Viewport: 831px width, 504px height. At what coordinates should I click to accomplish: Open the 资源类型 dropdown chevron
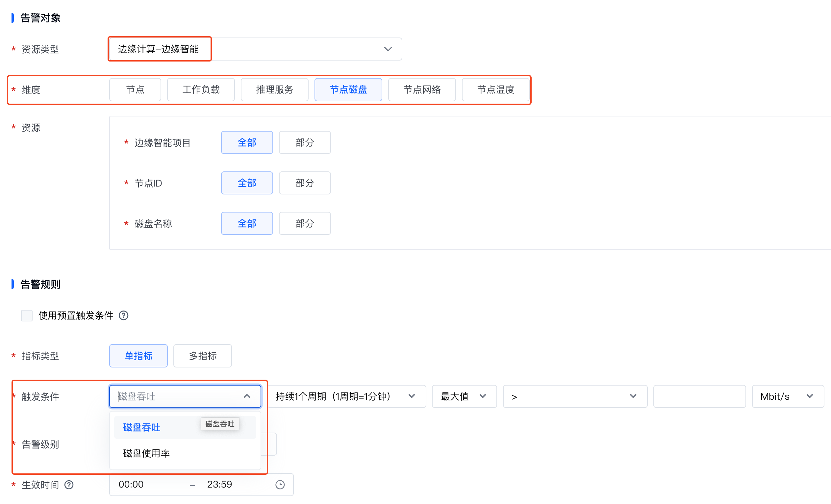[388, 49]
